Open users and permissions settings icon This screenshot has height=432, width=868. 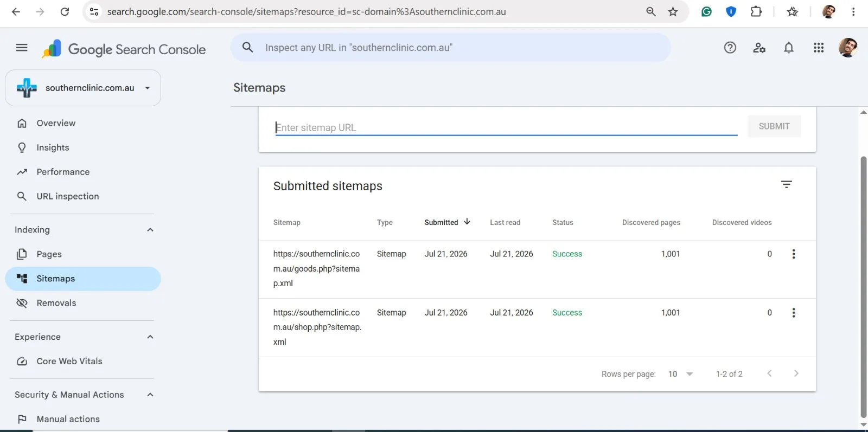coord(759,48)
